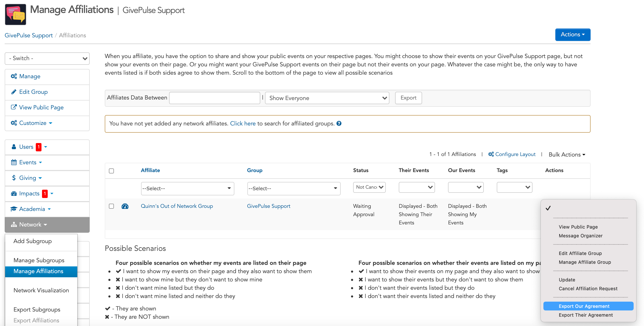Screen dimensions: 644x326
Task: Open the Affiliate filter select
Action: [x=187, y=188]
